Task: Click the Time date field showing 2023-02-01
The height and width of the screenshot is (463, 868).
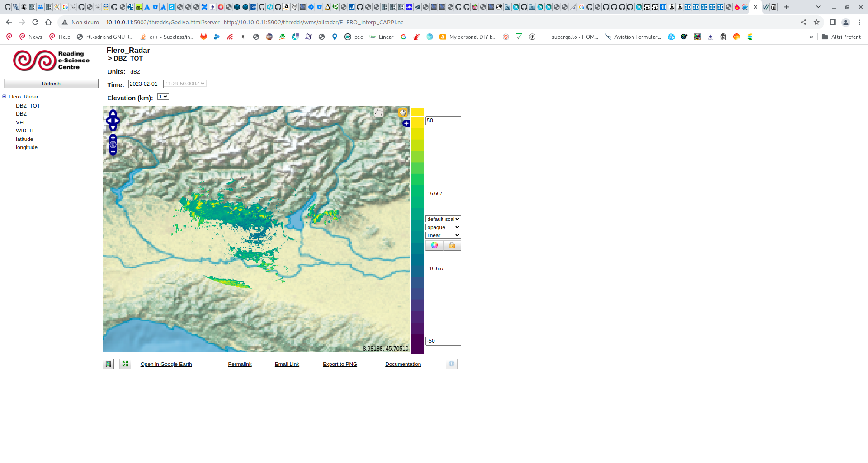Action: (145, 84)
